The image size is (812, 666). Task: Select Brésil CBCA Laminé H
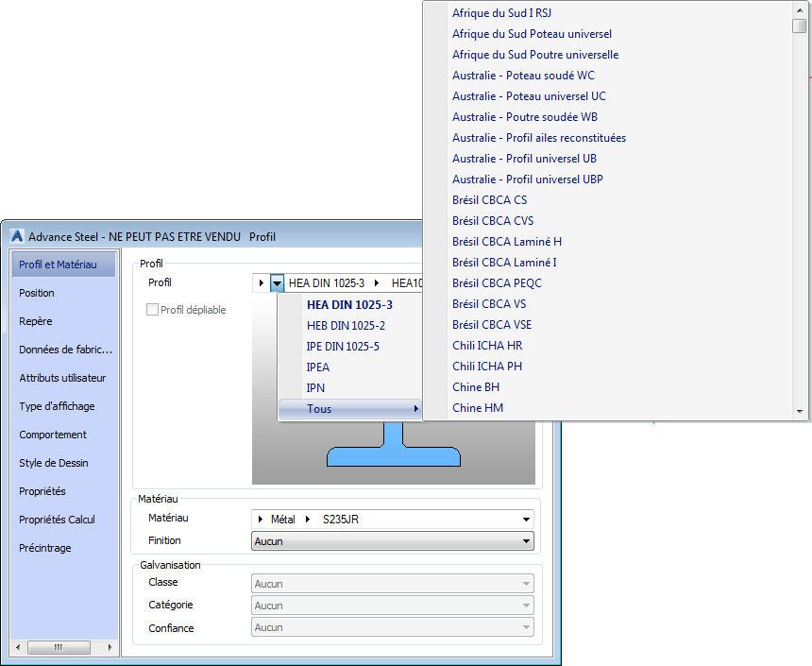507,242
